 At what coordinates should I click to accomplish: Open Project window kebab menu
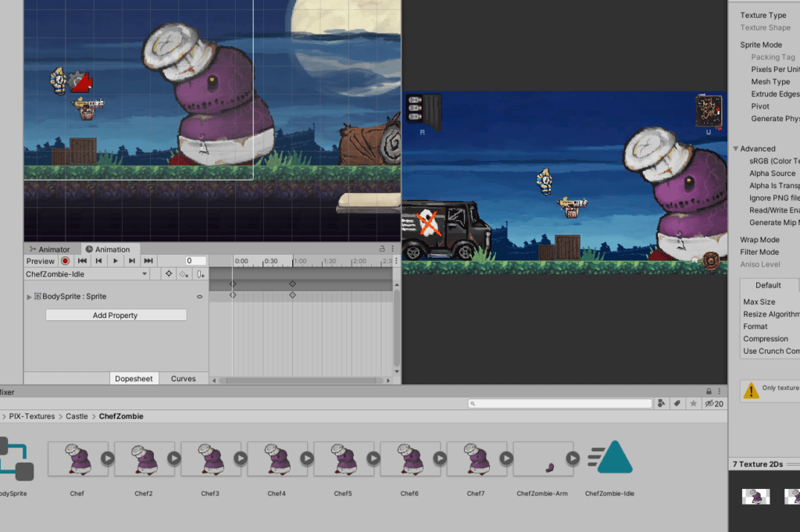pyautogui.click(x=720, y=391)
